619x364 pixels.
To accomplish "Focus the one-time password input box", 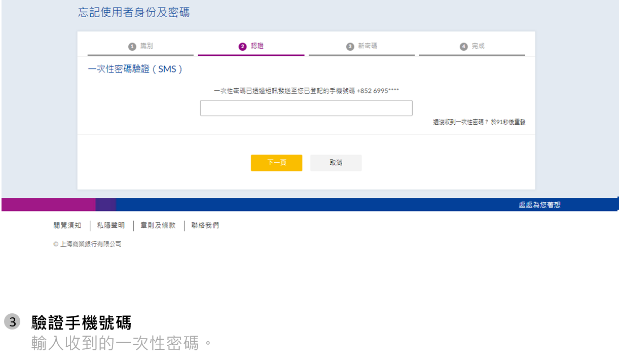I will 306,108.
